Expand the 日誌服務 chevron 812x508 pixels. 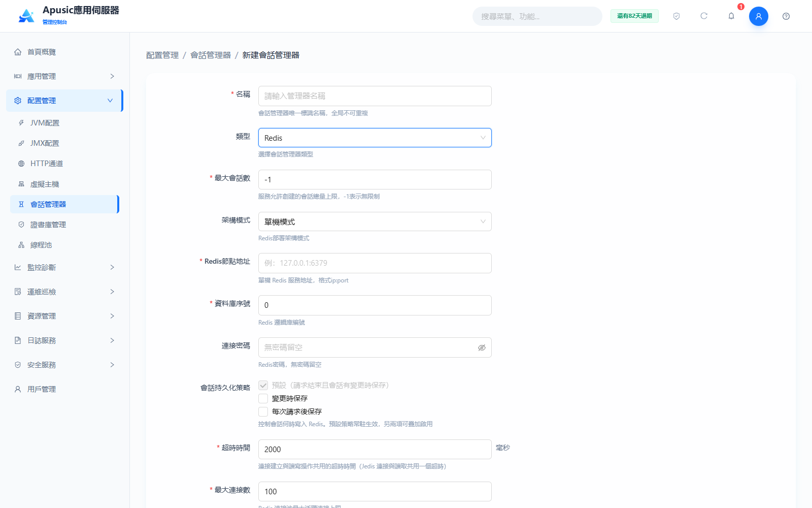tap(112, 340)
